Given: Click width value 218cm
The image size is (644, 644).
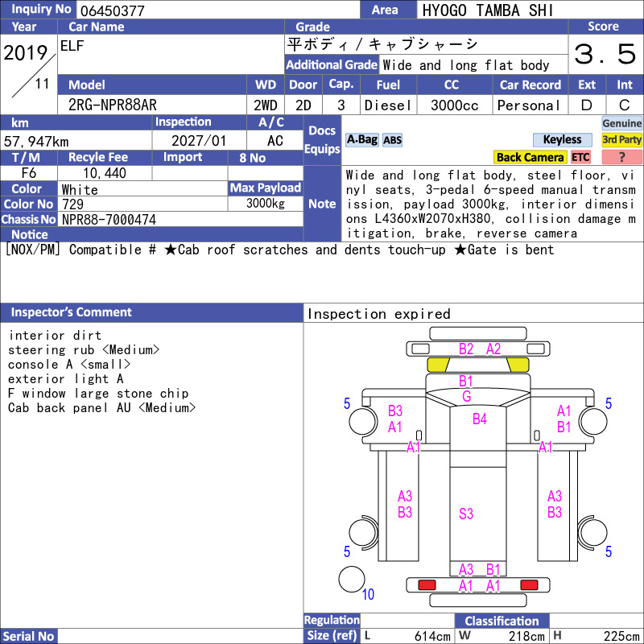Looking at the screenshot, I should [526, 636].
